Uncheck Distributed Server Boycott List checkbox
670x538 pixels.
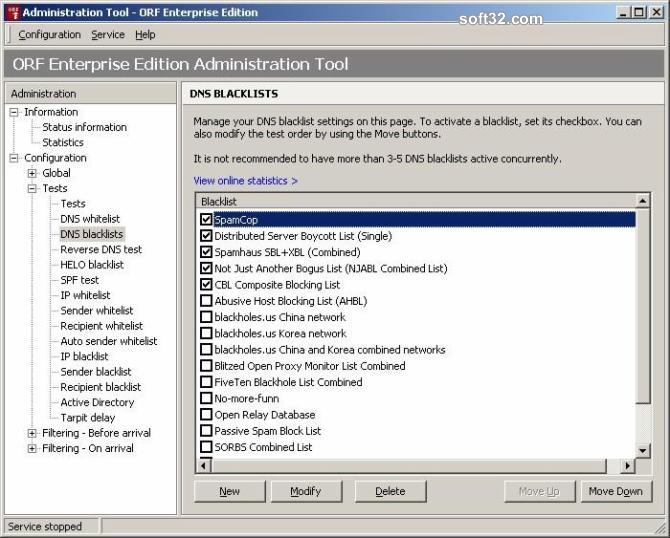(x=206, y=236)
